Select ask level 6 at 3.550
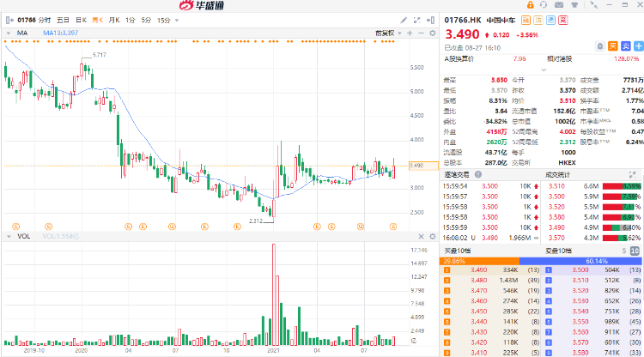The width and height of the screenshot is (644, 357). click(592, 322)
